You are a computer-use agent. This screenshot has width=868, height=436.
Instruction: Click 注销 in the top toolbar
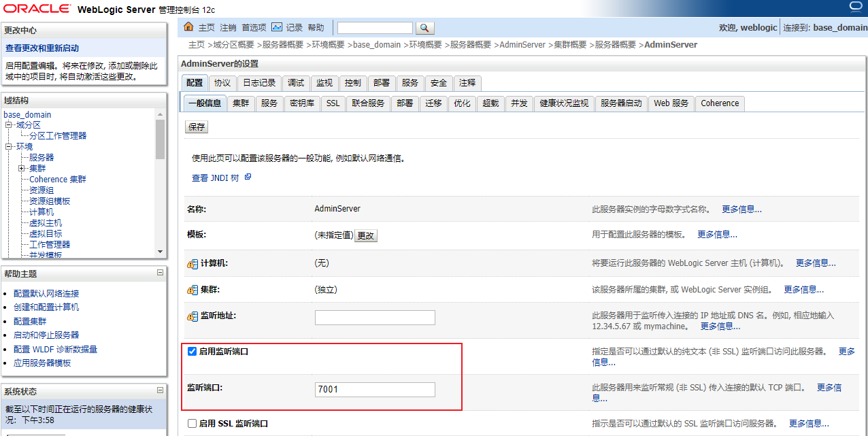click(229, 28)
